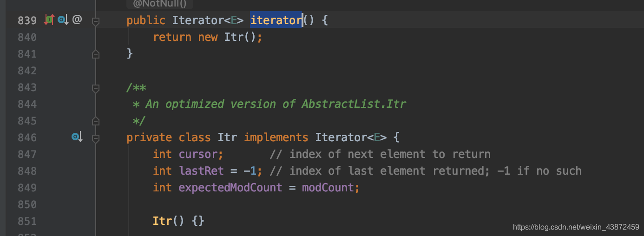Click the 'class' keyword on line 846

coord(195,138)
